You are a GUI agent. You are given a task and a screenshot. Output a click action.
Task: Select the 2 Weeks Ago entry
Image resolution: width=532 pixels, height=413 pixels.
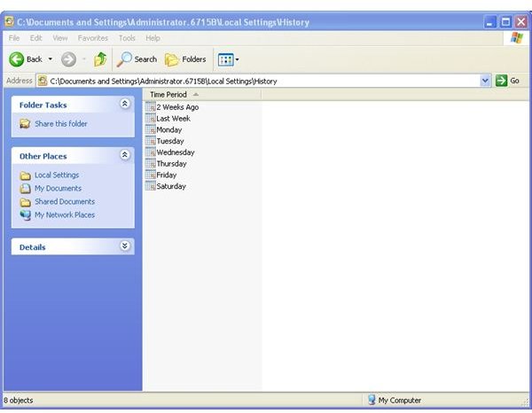[x=177, y=107]
